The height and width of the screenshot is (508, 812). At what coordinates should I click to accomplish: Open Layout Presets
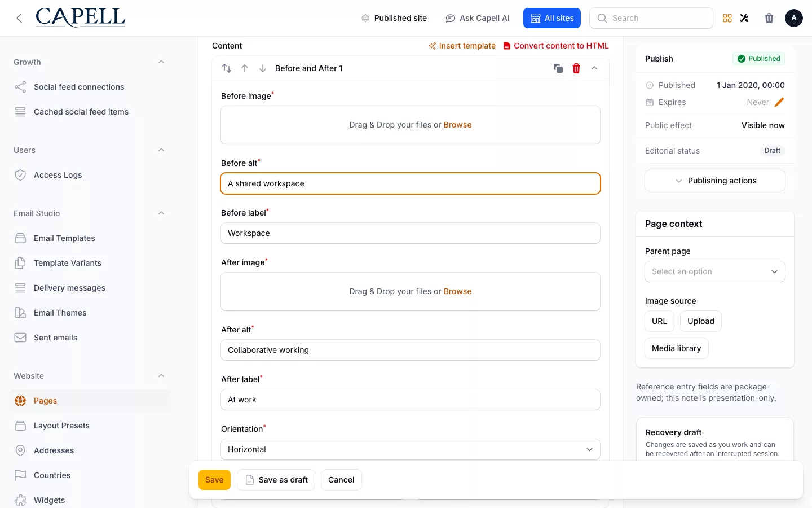[x=90, y=426]
